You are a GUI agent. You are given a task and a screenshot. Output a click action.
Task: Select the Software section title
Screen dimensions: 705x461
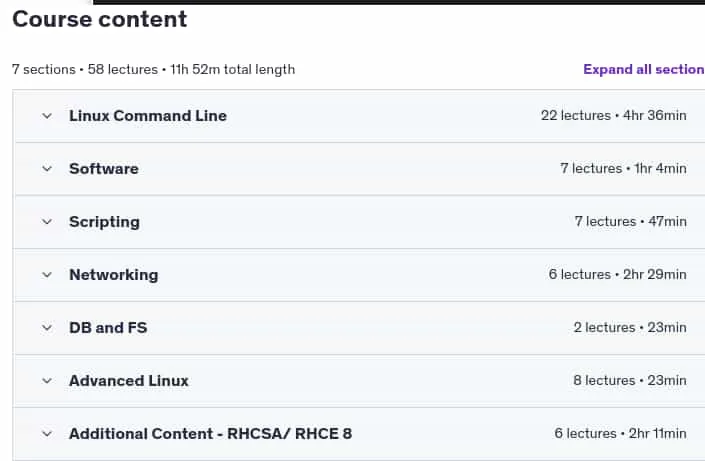104,169
